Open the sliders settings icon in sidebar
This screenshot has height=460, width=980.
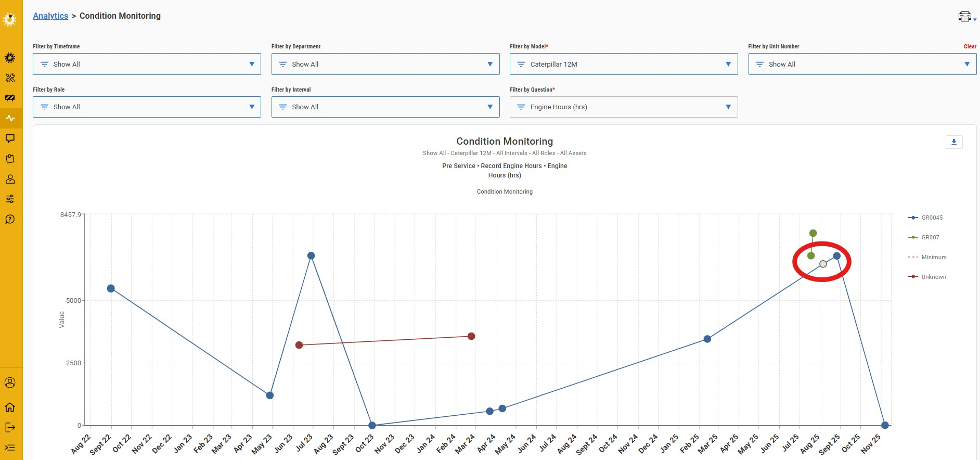tap(10, 199)
